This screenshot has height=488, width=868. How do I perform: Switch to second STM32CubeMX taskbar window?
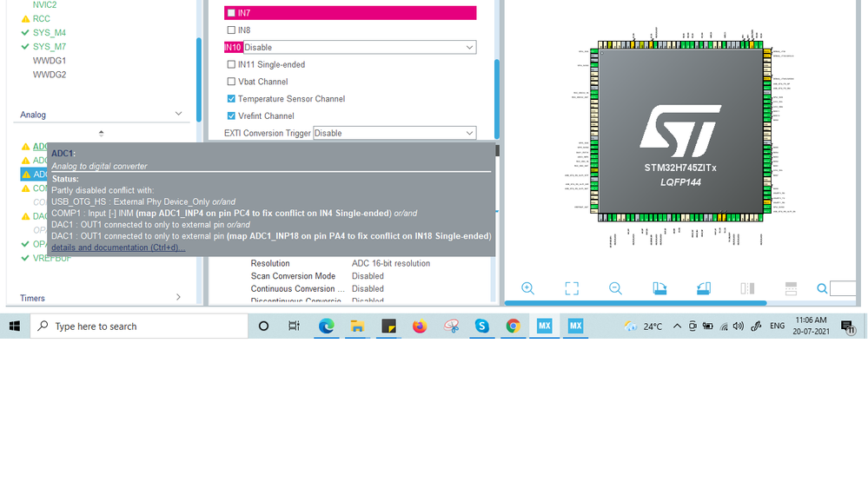[576, 326]
